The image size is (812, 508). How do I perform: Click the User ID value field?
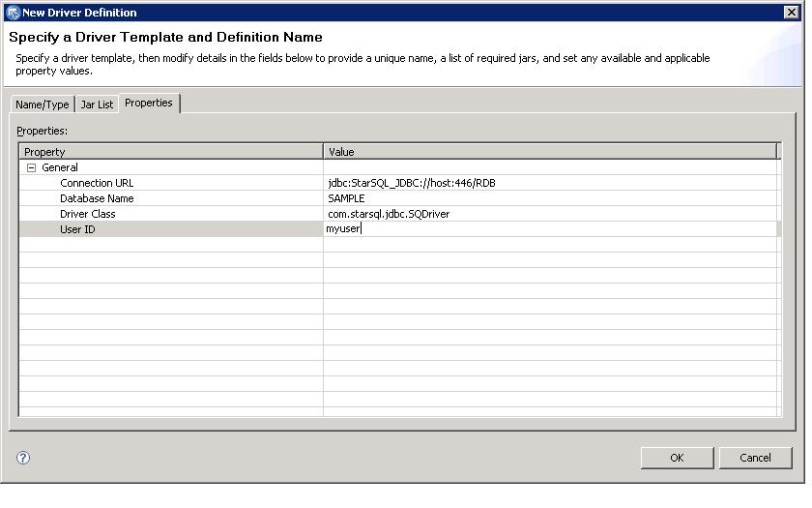pos(550,229)
